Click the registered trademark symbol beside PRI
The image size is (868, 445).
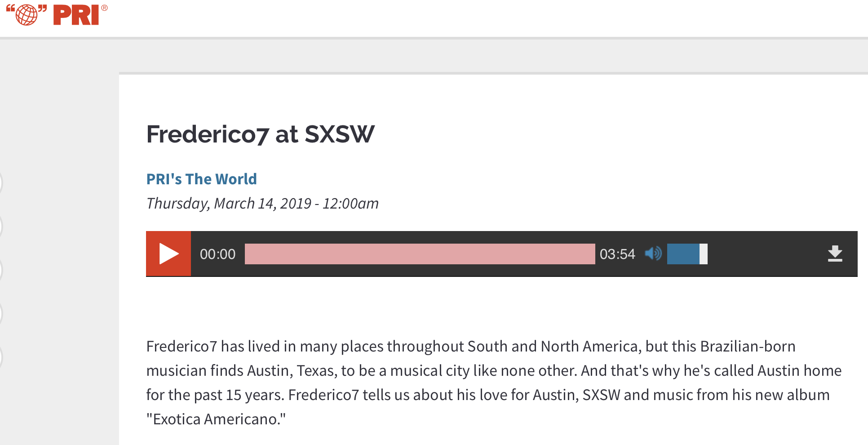click(x=104, y=8)
